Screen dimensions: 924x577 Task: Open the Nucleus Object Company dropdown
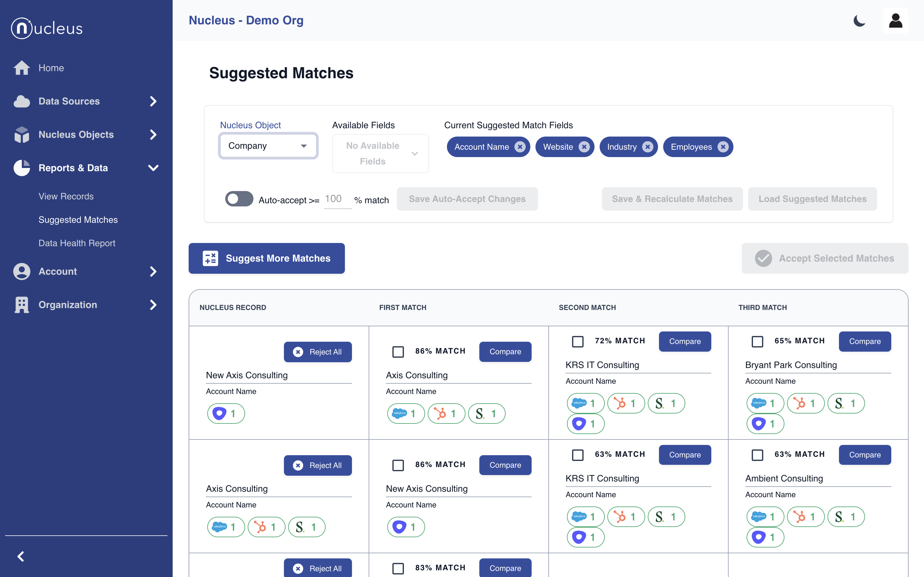pyautogui.click(x=268, y=146)
